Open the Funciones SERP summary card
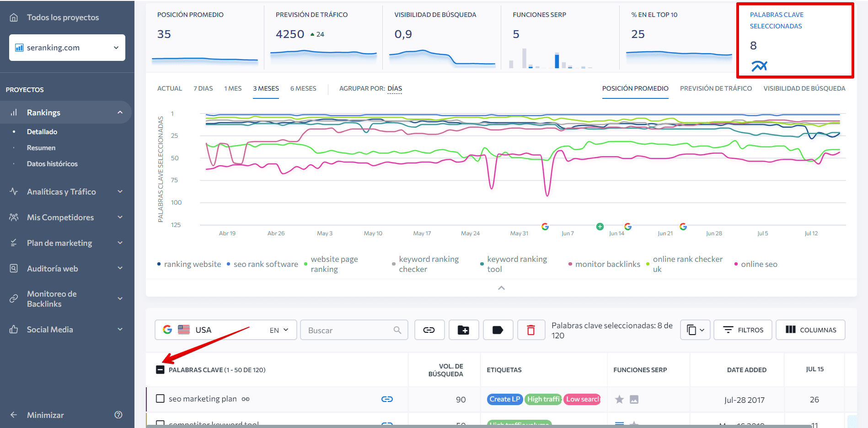 point(560,38)
